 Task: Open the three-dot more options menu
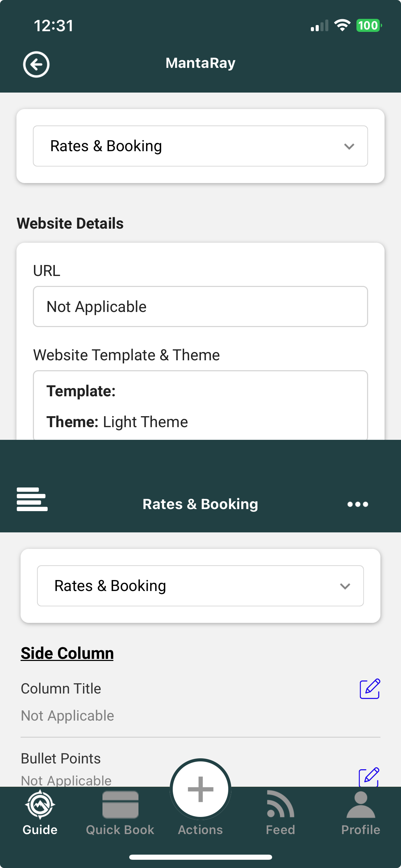tap(357, 504)
